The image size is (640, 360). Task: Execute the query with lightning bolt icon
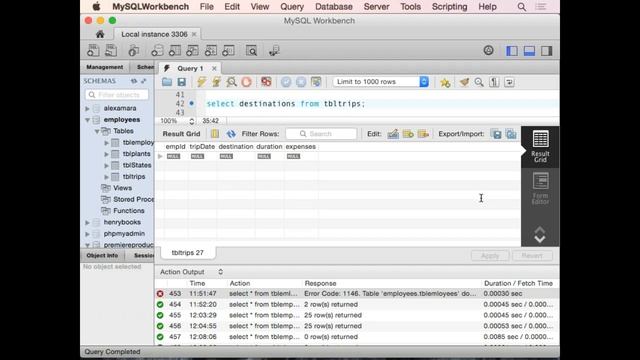pyautogui.click(x=201, y=82)
